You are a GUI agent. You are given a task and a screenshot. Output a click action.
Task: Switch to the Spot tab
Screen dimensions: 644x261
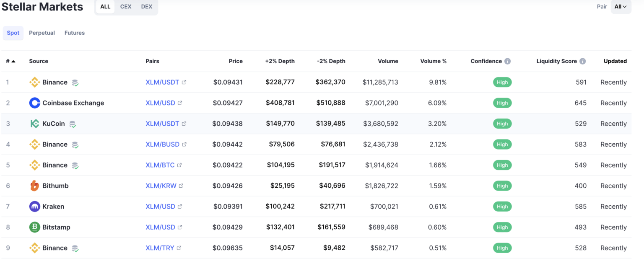[13, 33]
